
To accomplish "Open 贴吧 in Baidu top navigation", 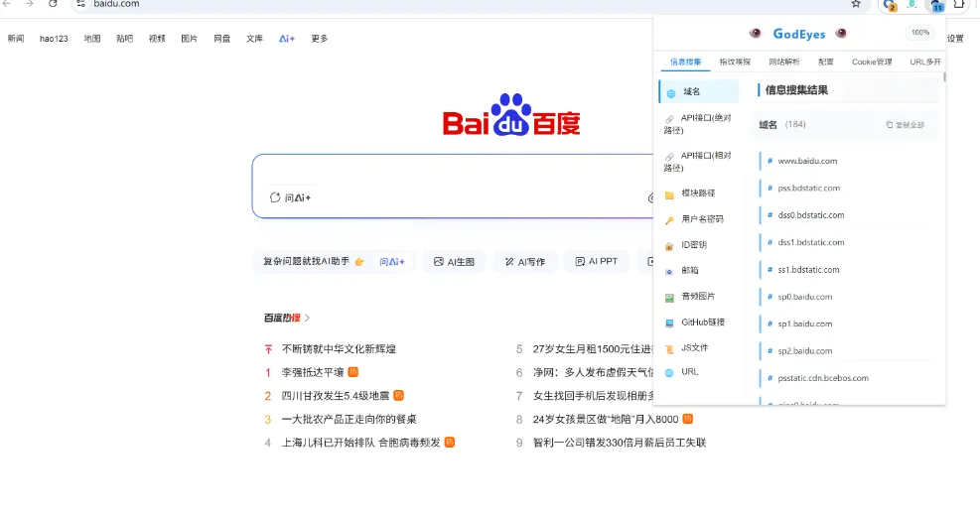I will [x=125, y=39].
